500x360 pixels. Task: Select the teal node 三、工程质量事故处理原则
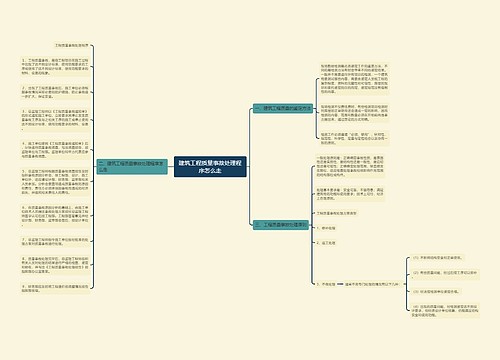coord(281,225)
